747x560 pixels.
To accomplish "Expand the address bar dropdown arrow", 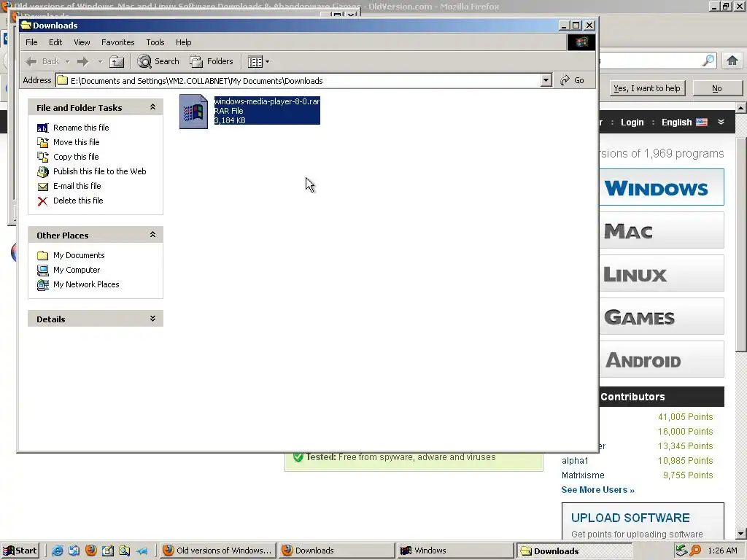I will pyautogui.click(x=546, y=80).
